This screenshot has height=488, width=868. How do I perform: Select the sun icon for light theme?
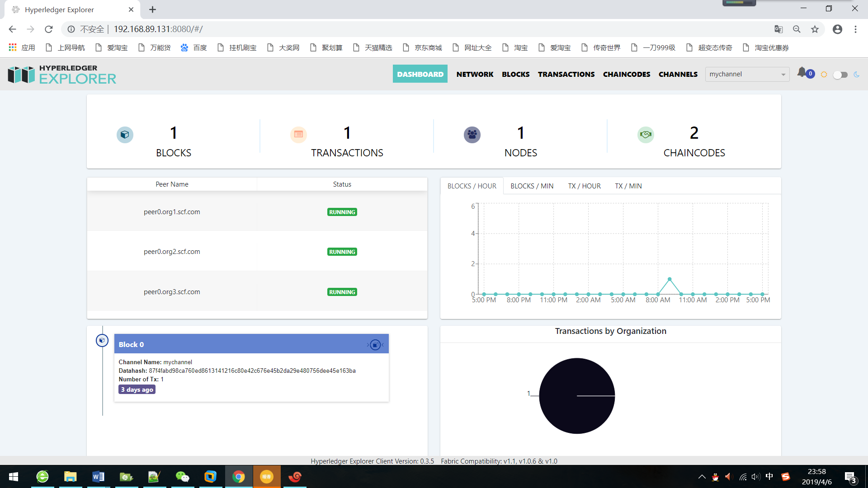[x=824, y=74]
